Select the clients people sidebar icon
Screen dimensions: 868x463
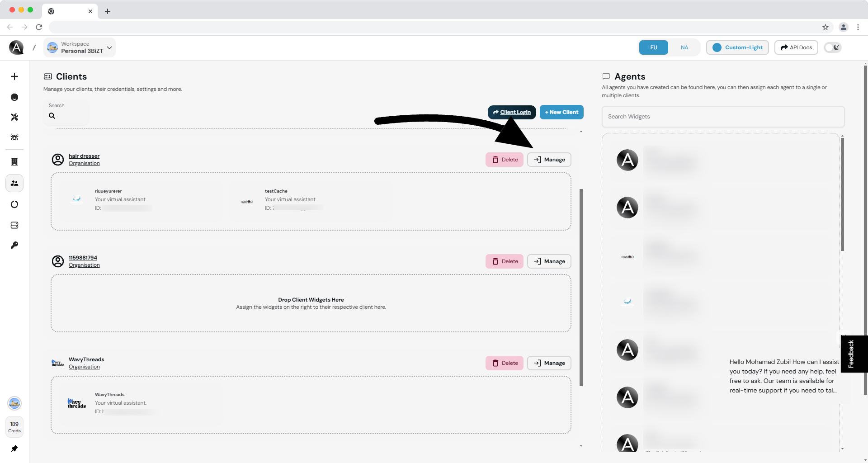[14, 183]
